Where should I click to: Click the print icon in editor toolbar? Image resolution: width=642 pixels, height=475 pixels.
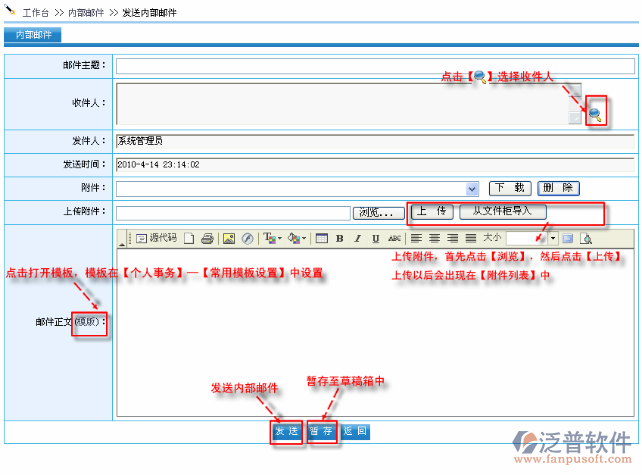207,238
